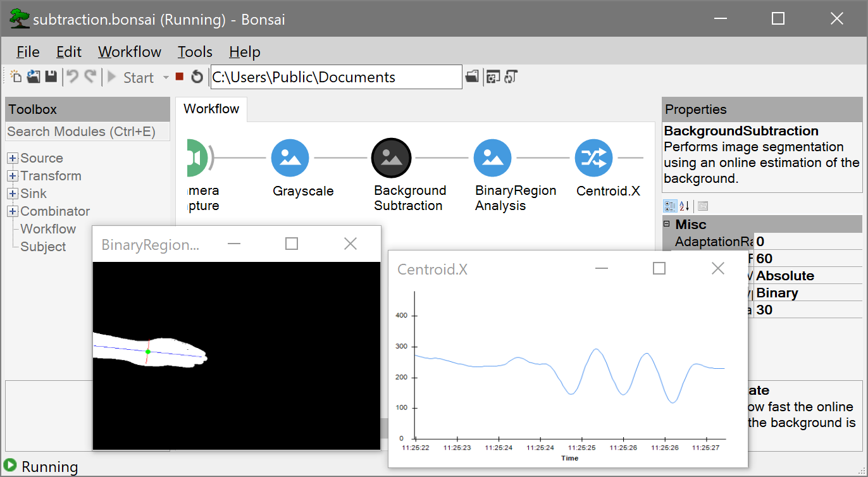Select the Centroid.X node icon
The width and height of the screenshot is (868, 477).
tap(593, 158)
